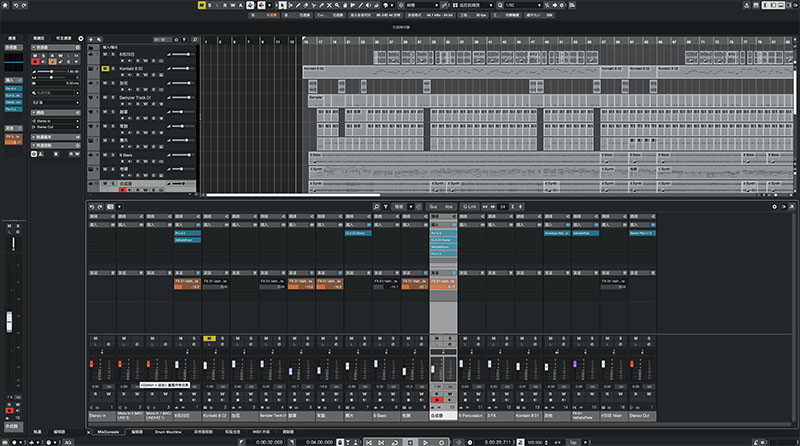Open the first Pro-Q 4 insert slot in MixConsole
The image size is (800, 446).
[187, 233]
